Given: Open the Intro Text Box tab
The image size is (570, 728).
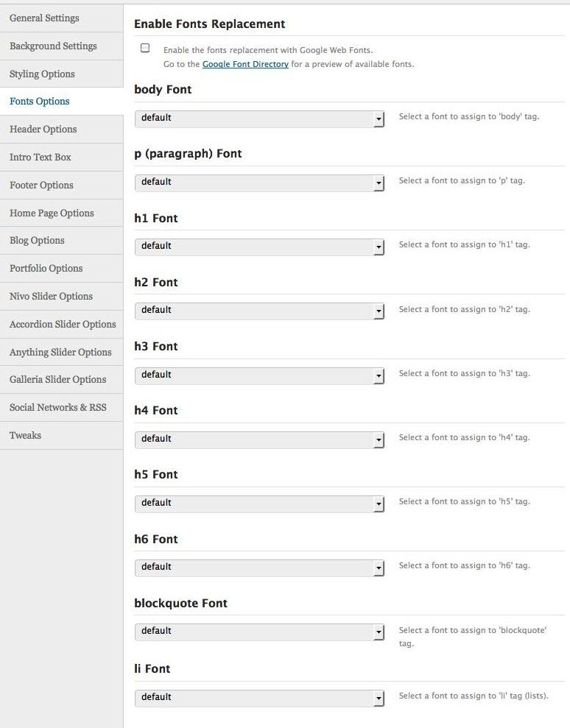Looking at the screenshot, I should point(41,157).
